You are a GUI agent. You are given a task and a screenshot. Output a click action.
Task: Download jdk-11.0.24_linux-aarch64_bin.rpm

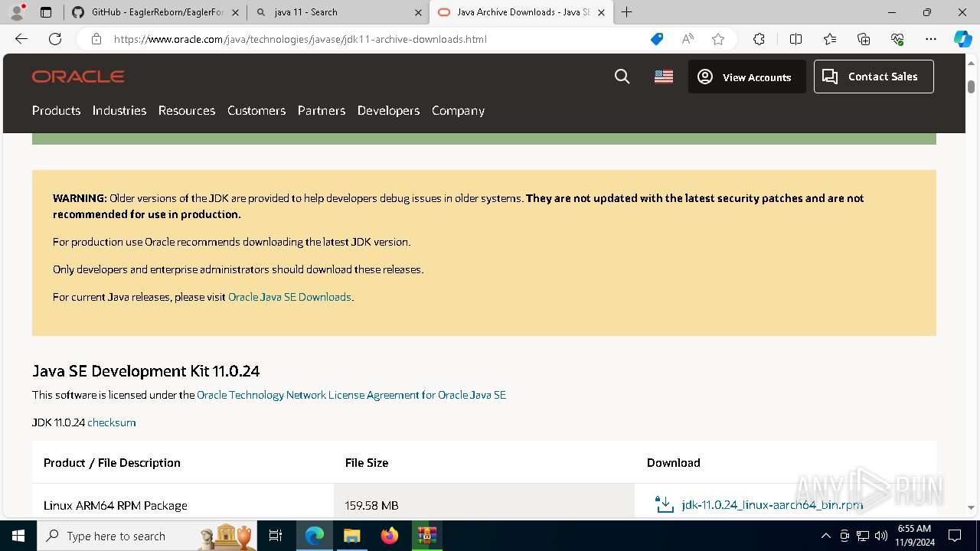[x=772, y=504]
